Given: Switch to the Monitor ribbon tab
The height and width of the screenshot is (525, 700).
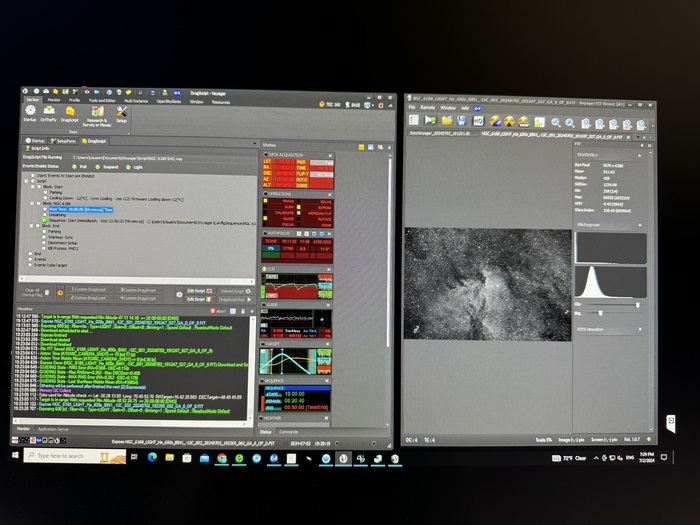Looking at the screenshot, I should pyautogui.click(x=51, y=100).
